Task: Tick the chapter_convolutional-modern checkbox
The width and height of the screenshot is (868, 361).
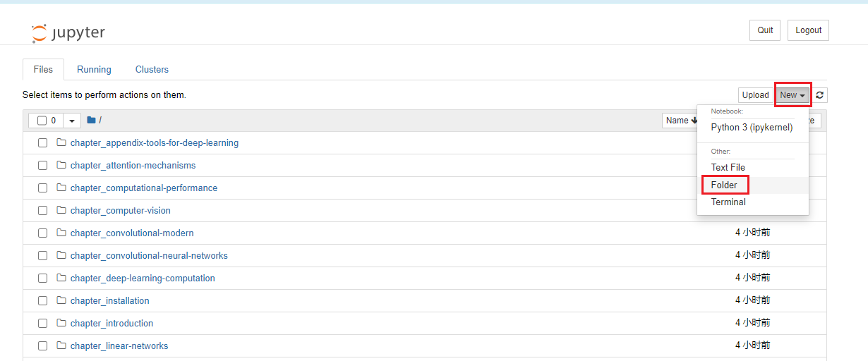Action: tap(42, 233)
